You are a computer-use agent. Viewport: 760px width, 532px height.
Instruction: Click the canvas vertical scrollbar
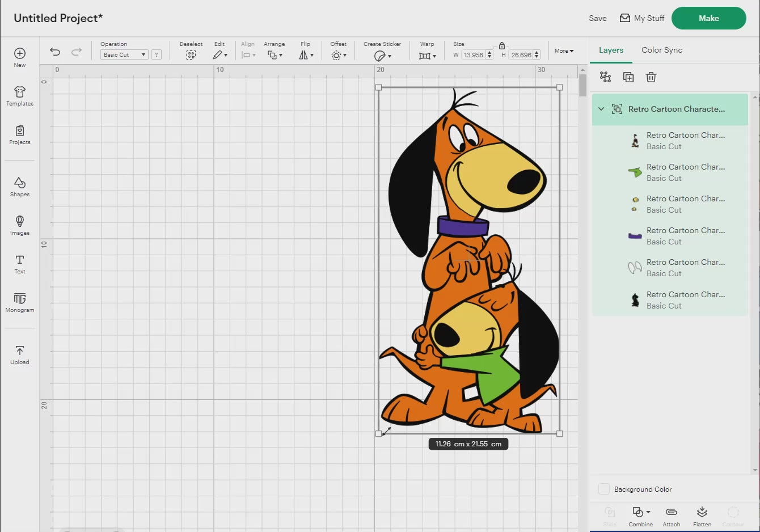click(x=582, y=86)
